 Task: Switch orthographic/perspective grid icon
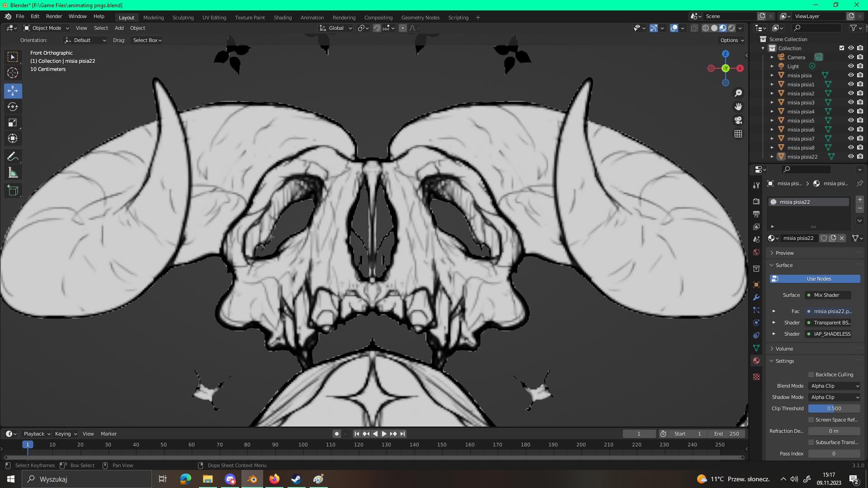pos(738,134)
